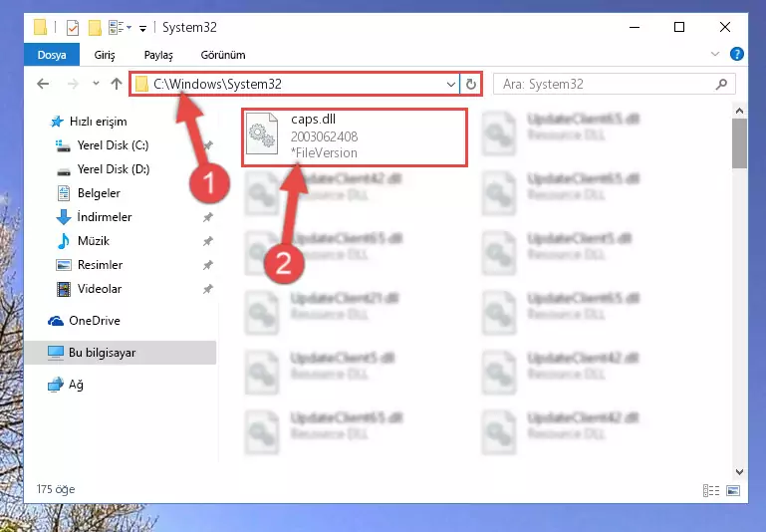
Task: Click the Forward navigation arrow
Action: coord(73,84)
